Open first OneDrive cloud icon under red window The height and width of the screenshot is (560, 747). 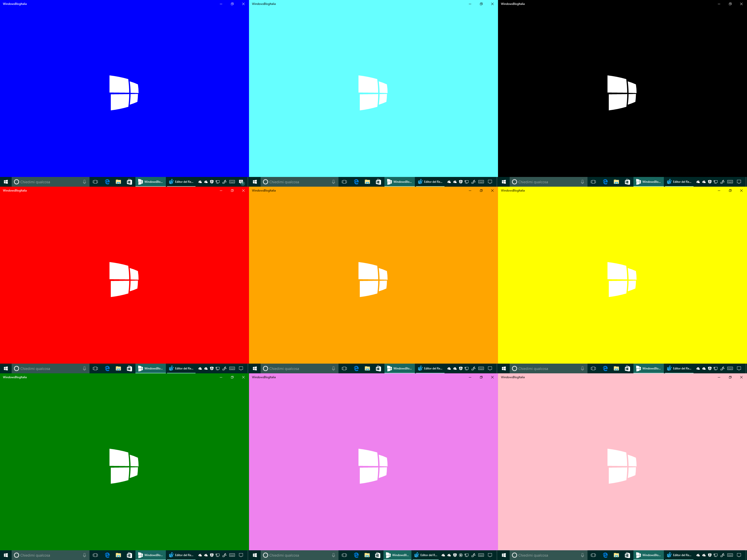click(x=200, y=369)
